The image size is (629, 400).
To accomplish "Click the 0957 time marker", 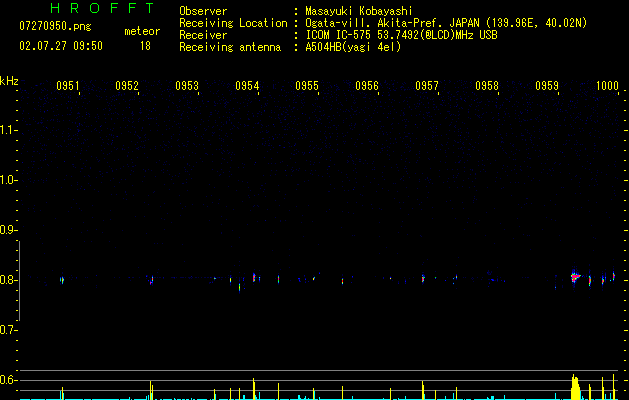I will pyautogui.click(x=426, y=86).
